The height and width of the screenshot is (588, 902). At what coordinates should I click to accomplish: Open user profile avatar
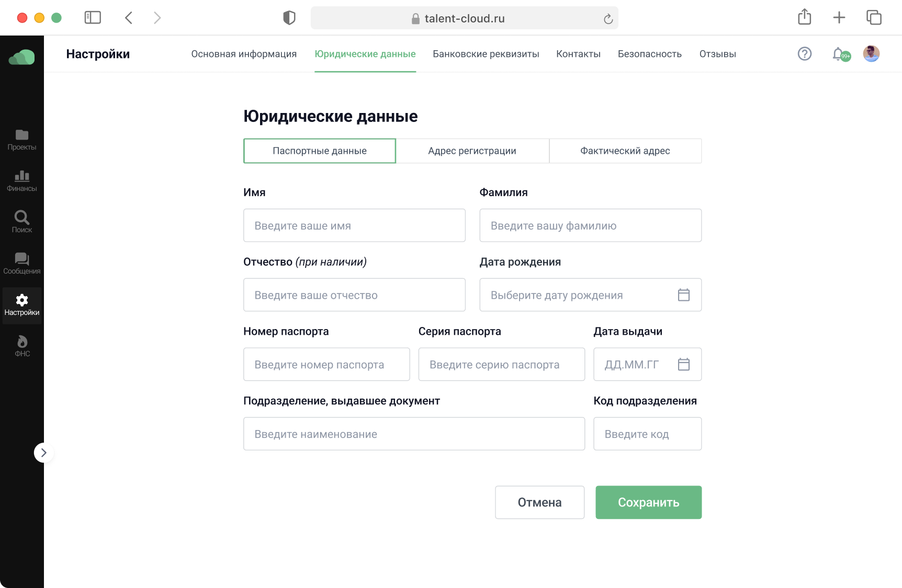tap(871, 54)
